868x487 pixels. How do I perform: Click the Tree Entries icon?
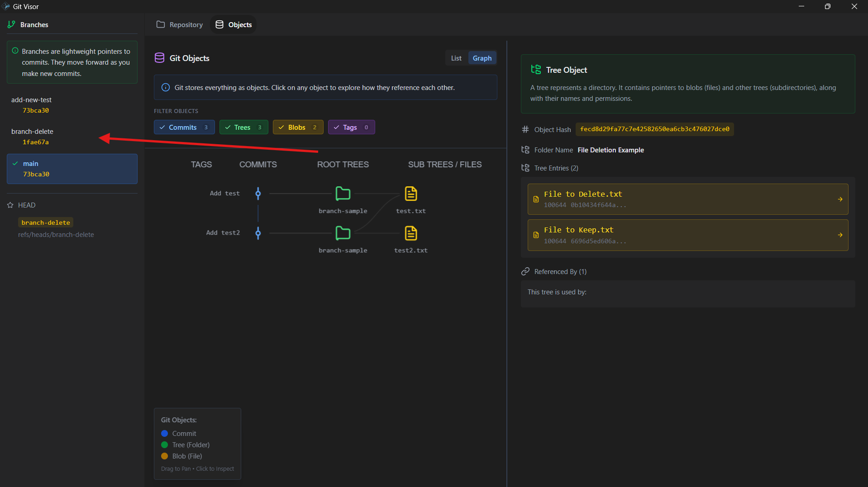pyautogui.click(x=525, y=168)
